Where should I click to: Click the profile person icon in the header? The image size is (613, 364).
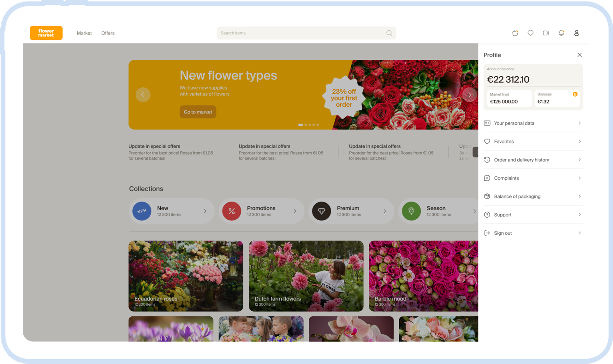577,33
